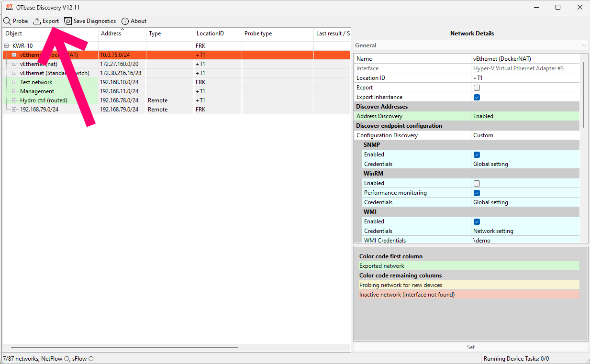Open the General dropdown in Network Details

[x=471, y=45]
